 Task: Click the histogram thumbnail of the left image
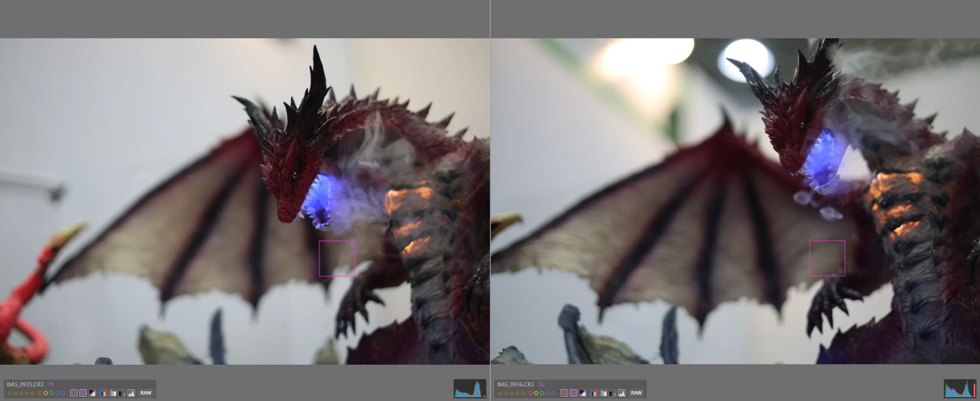coord(470,389)
